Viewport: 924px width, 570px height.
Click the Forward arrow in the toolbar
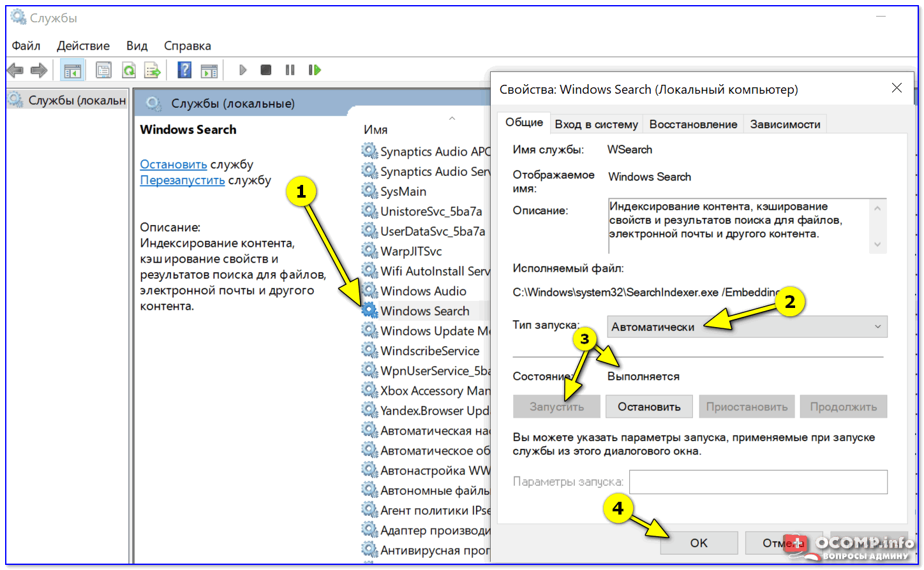click(39, 70)
